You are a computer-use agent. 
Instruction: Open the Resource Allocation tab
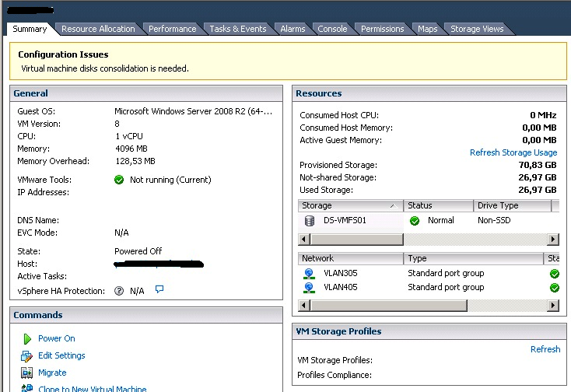pos(98,29)
